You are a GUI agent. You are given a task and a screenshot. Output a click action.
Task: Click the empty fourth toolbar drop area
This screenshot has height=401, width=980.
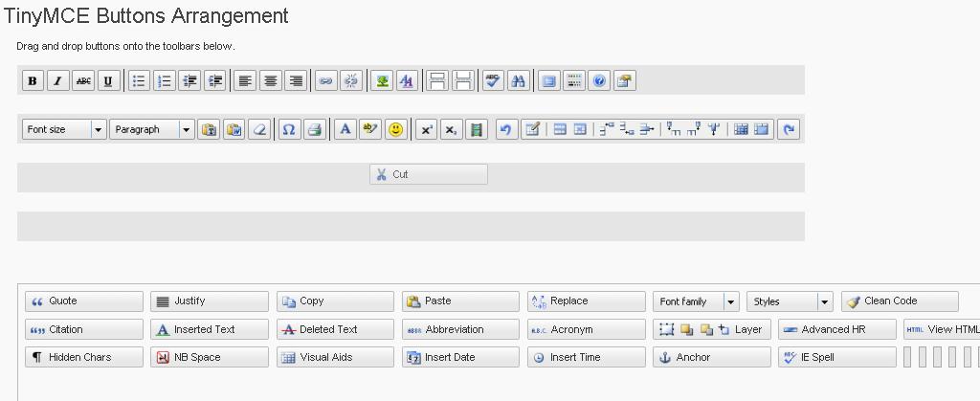pos(411,226)
